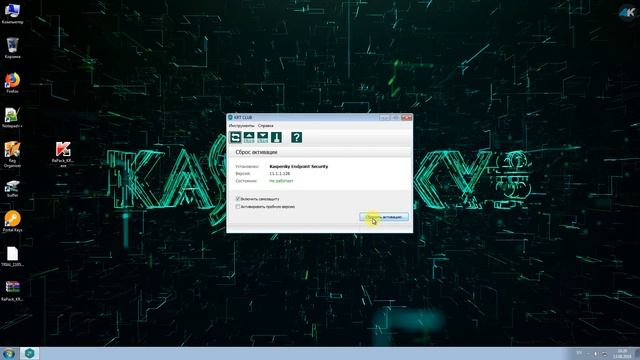Image resolution: width=640 pixels, height=360 pixels.
Task: Open the Корзина recycle bin icon
Action: point(12,47)
